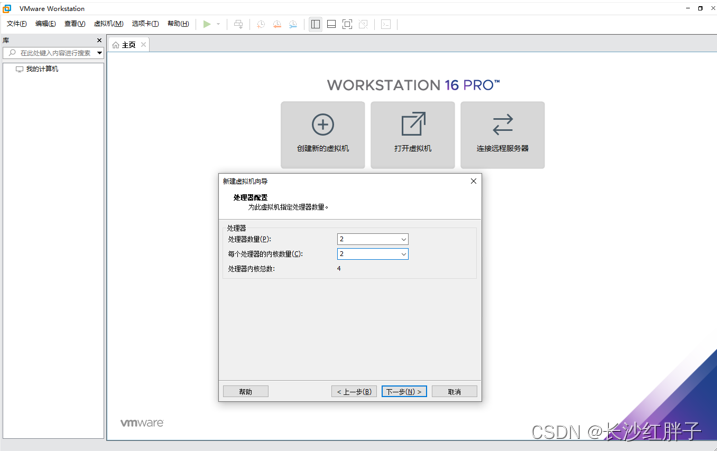Click 下一步(N) > button
The image size is (717, 451).
point(404,392)
